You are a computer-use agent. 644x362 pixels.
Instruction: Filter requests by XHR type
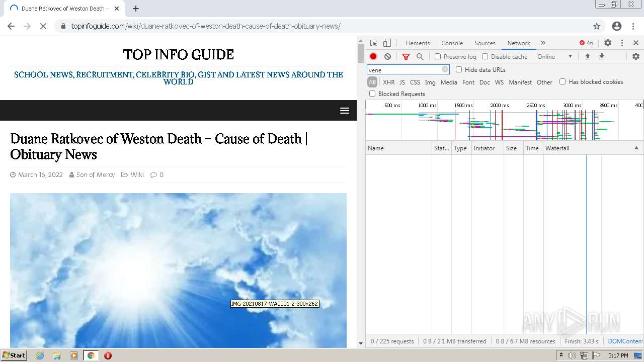pyautogui.click(x=389, y=82)
